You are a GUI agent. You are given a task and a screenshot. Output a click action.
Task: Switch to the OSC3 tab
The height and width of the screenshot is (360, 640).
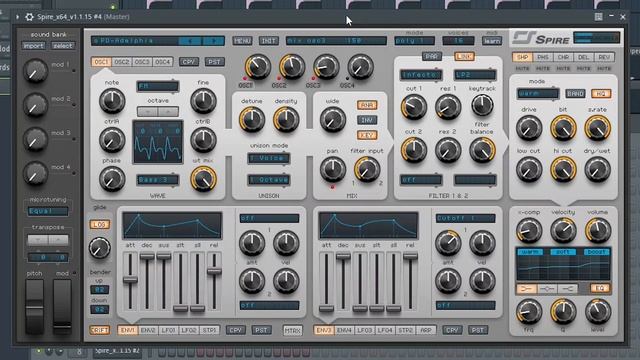point(142,62)
